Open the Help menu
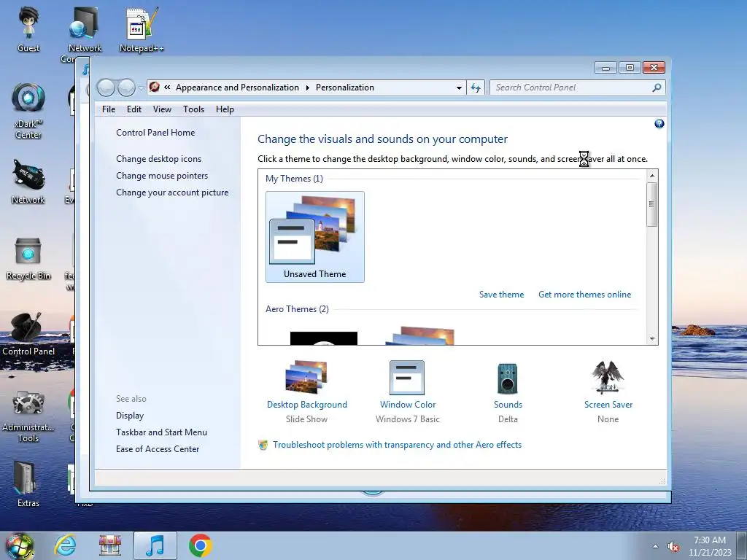 (x=225, y=109)
